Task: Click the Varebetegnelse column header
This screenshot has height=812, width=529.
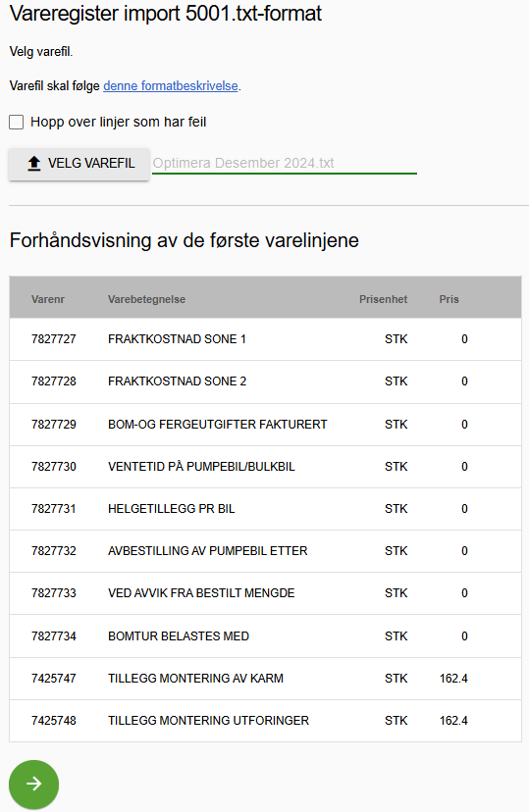Action: (x=146, y=299)
